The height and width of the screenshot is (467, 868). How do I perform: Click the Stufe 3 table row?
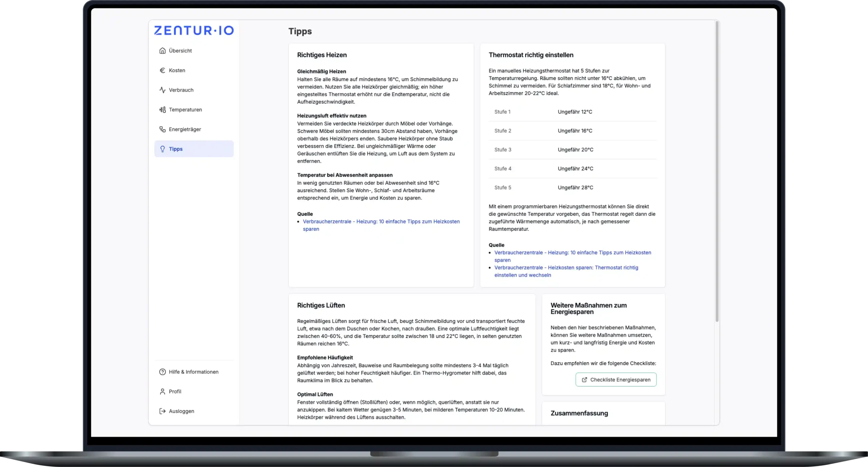tap(572, 150)
